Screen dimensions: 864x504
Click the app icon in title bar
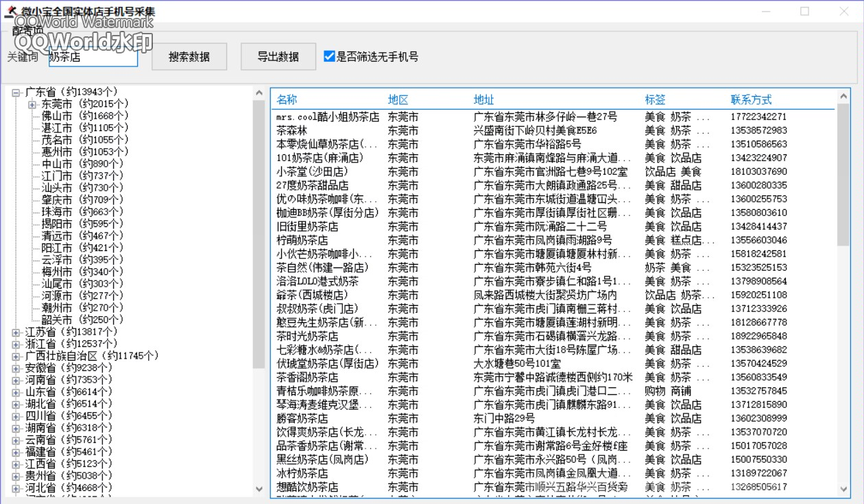click(10, 11)
